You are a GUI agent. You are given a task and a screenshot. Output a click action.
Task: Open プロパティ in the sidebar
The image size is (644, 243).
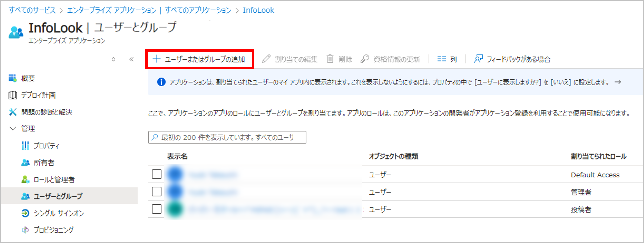[46, 146]
